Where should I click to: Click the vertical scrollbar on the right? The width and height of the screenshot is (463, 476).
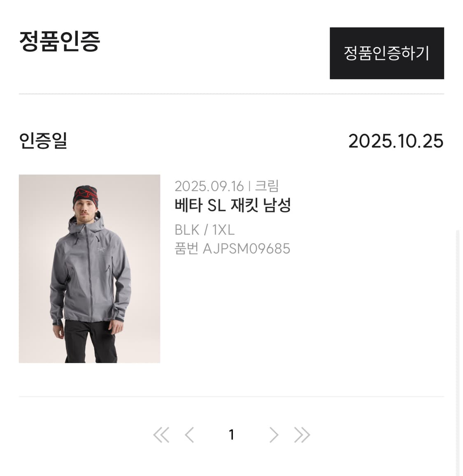457,350
